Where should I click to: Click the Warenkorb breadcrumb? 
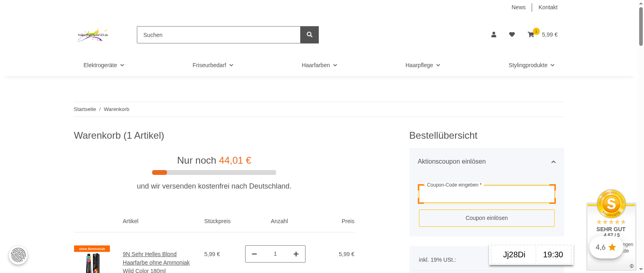point(116,109)
